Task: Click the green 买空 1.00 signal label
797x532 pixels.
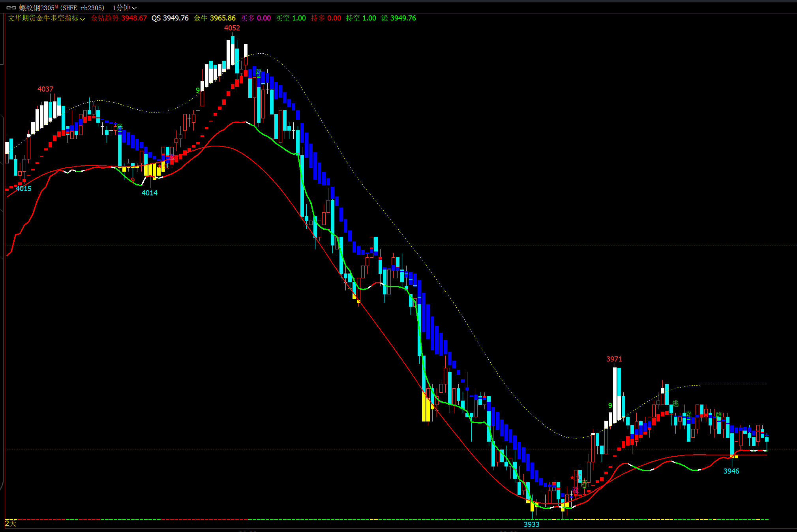Action: (x=291, y=18)
